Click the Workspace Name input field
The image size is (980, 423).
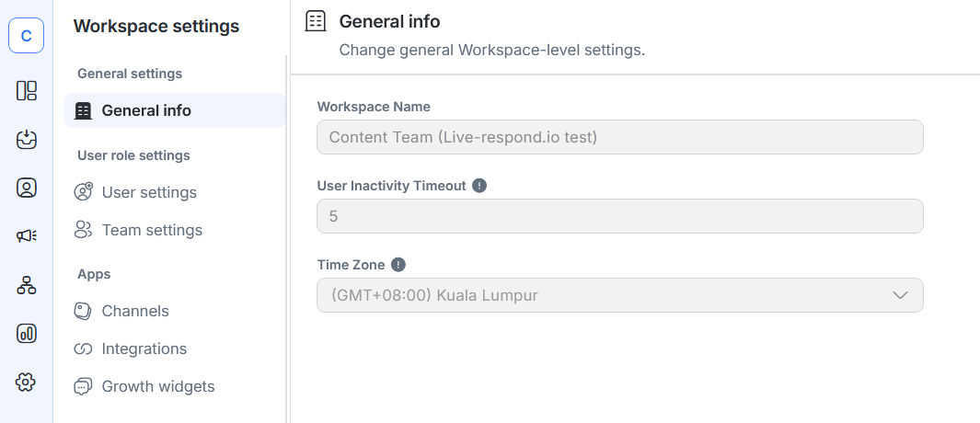tap(619, 137)
